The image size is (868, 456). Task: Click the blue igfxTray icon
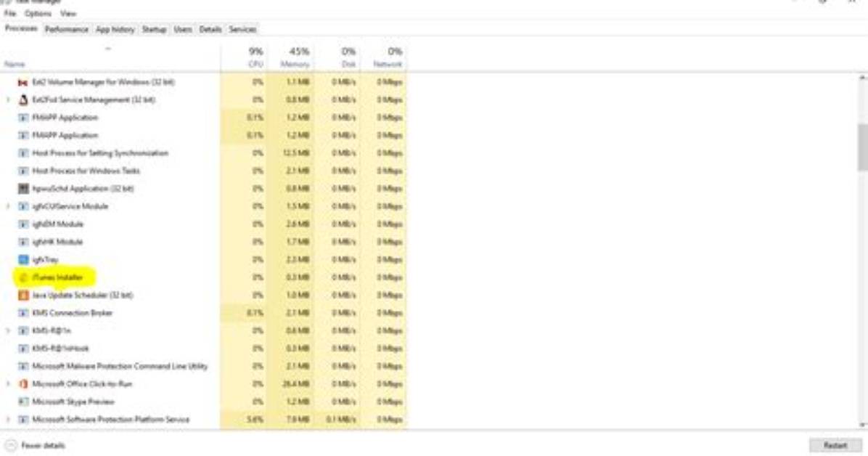[22, 259]
